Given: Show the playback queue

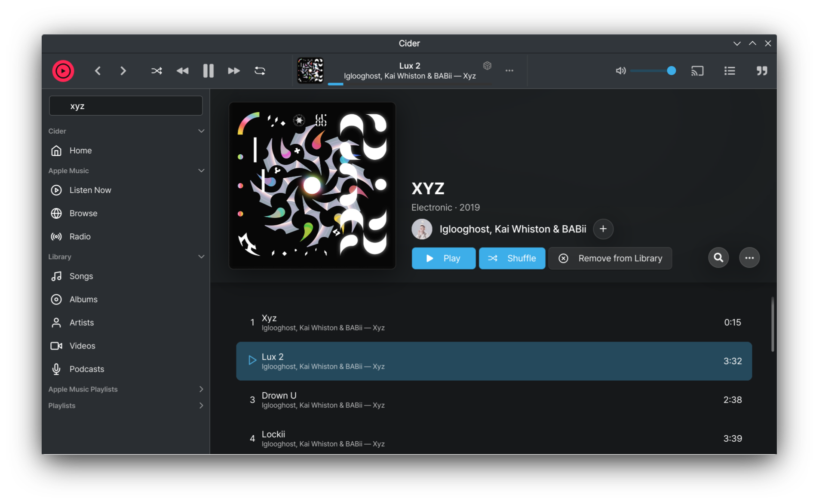Looking at the screenshot, I should tap(730, 70).
